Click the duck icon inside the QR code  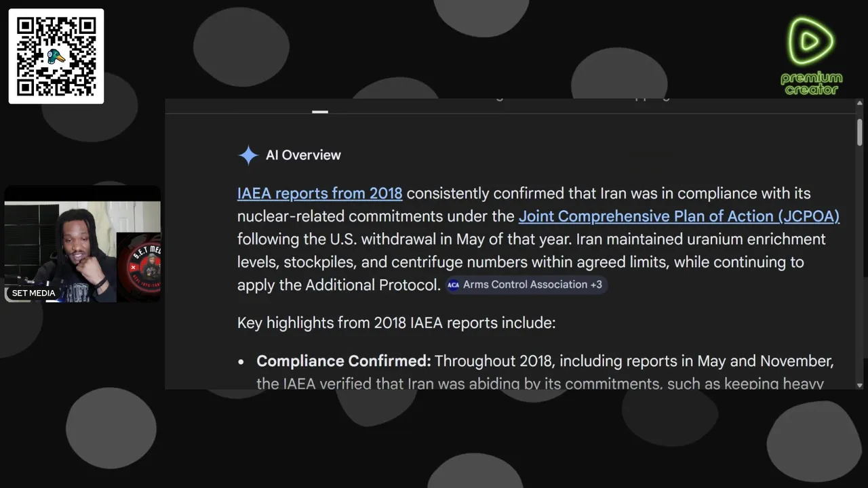(56, 57)
